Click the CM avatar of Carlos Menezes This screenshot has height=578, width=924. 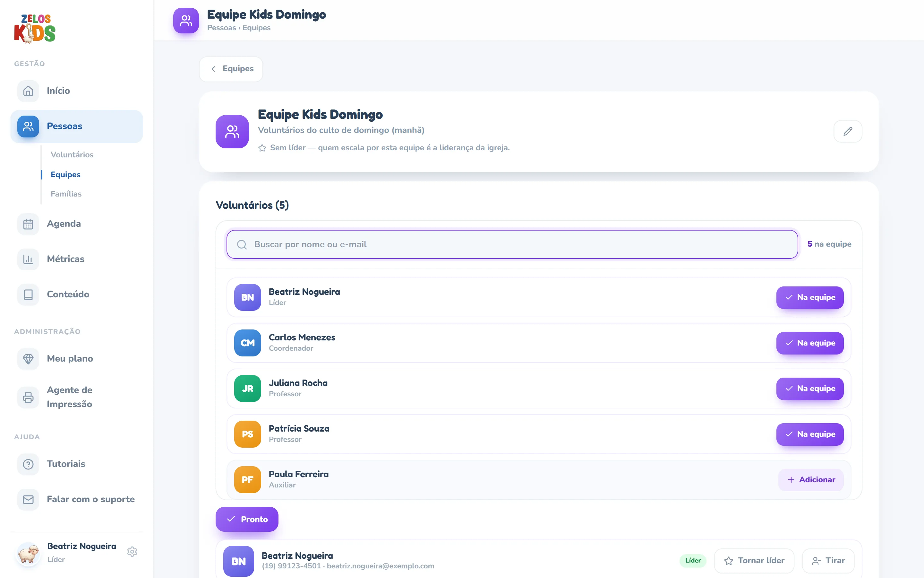[x=247, y=343]
